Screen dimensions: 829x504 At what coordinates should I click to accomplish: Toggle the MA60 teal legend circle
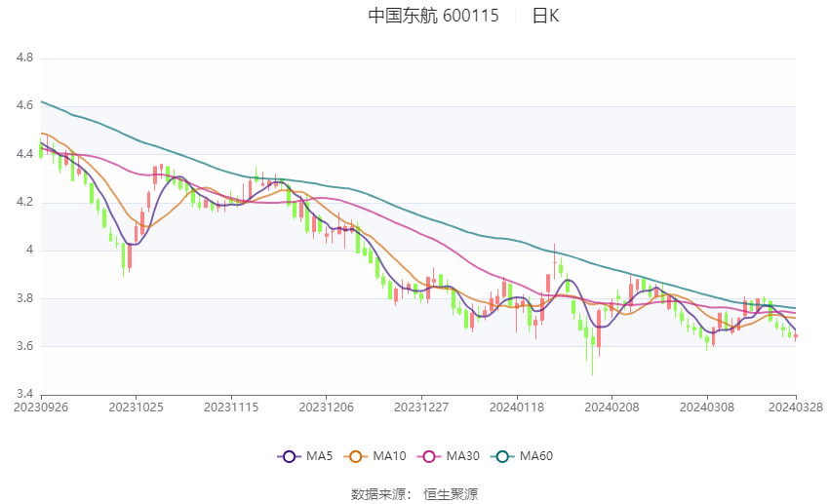503,456
